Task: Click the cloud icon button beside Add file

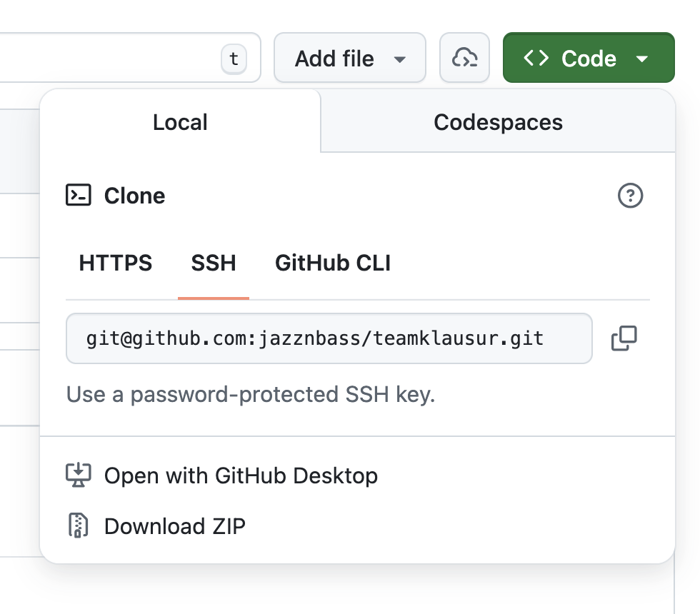Action: pos(464,58)
